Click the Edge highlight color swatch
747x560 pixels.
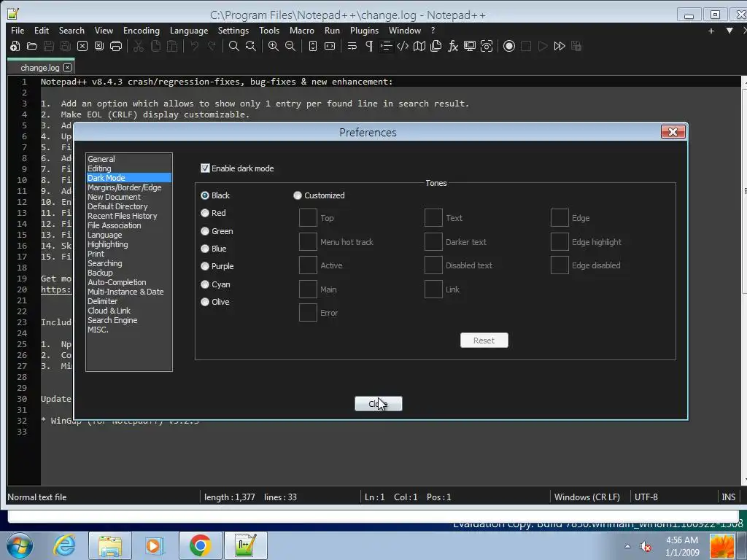(x=560, y=242)
